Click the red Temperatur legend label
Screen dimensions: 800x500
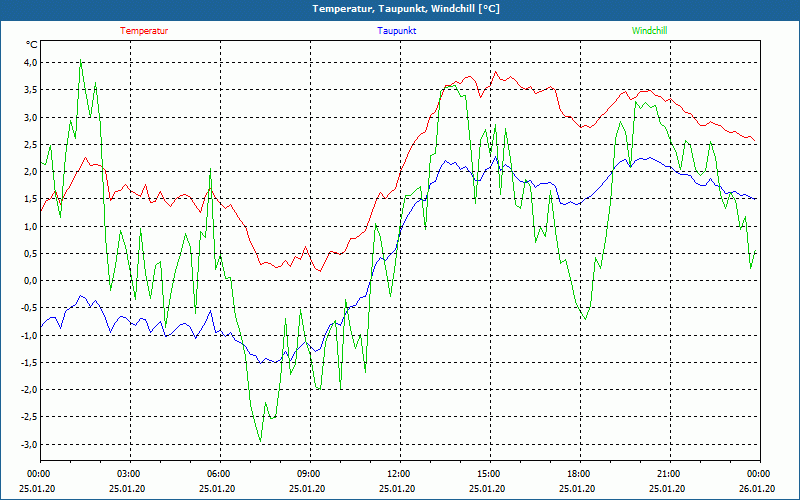click(144, 31)
